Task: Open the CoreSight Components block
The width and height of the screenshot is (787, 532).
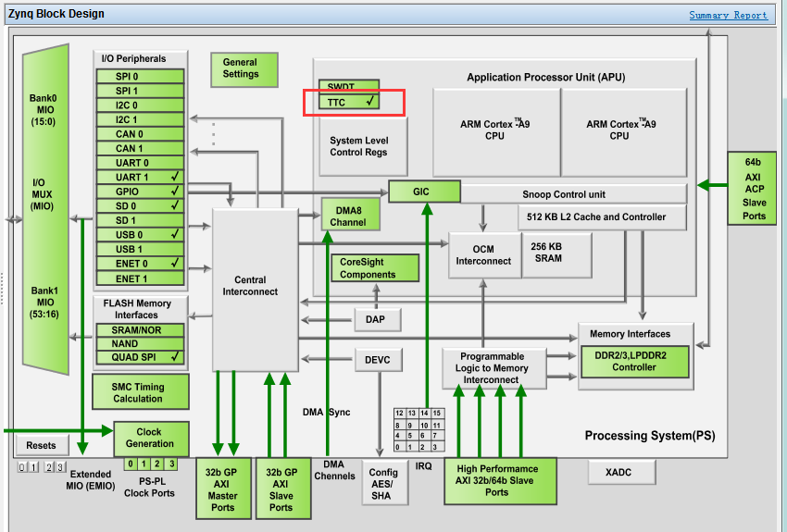Action: point(375,267)
